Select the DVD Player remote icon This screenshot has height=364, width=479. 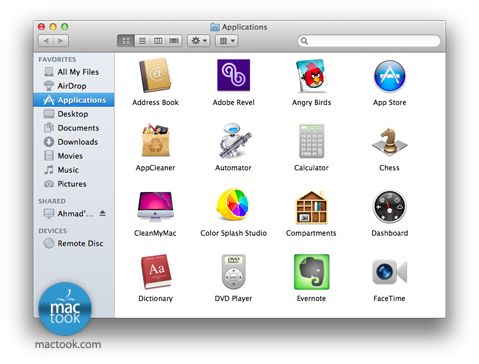(x=233, y=272)
